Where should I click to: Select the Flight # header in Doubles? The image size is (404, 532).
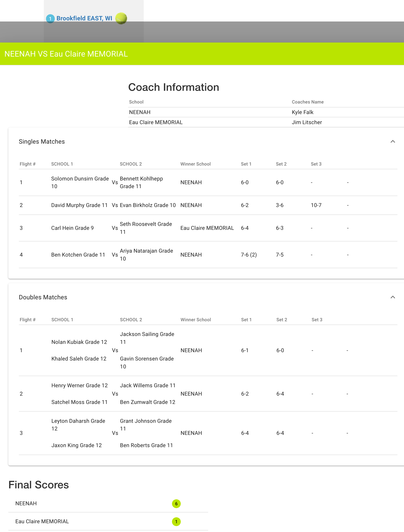28,320
